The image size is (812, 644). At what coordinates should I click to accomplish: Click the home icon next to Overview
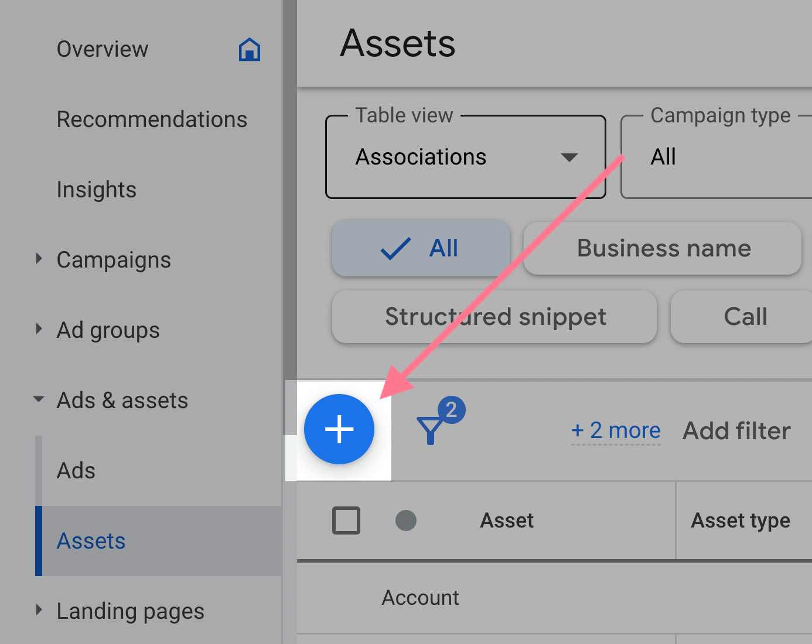tap(250, 50)
